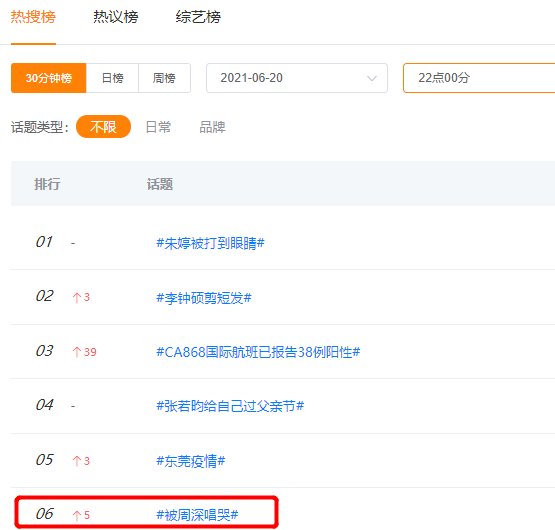Open topic #李钟硕剪短发#
This screenshot has height=530, width=555.
(x=204, y=298)
